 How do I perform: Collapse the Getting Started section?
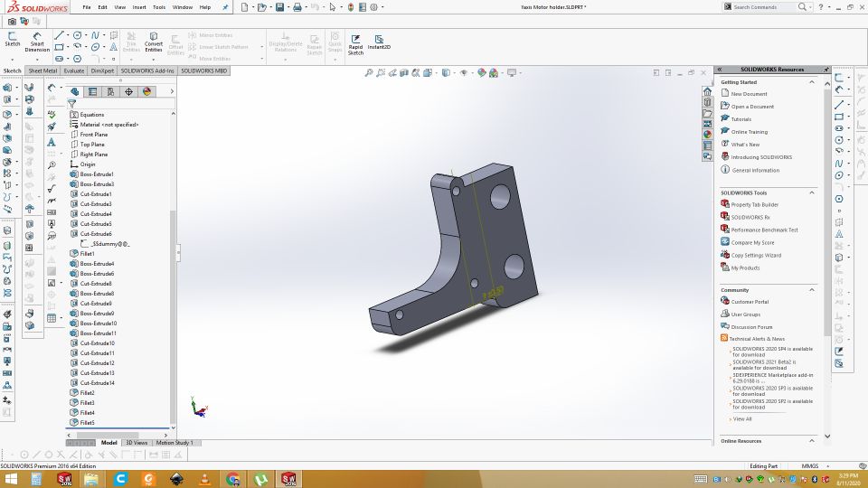click(x=812, y=82)
